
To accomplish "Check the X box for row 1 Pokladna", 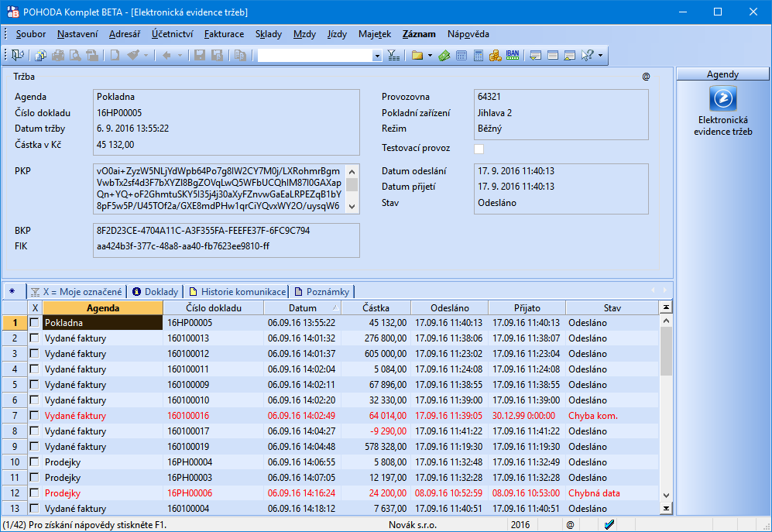I will (x=35, y=323).
